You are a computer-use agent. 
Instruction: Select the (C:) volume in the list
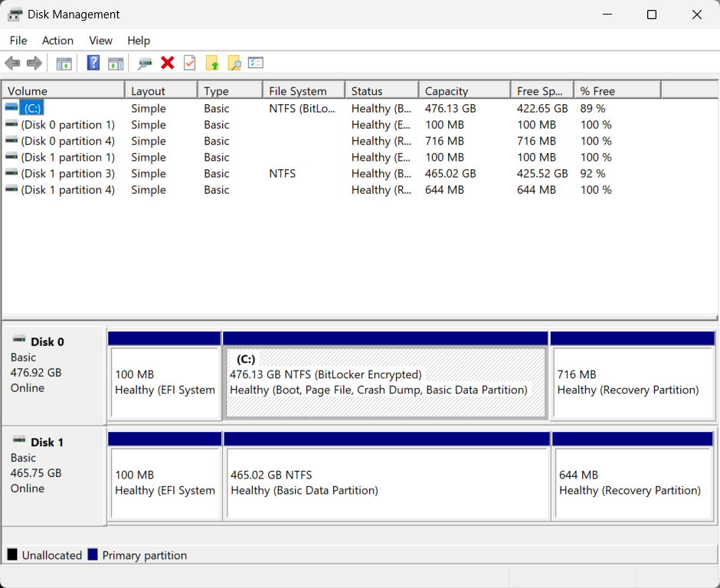pyautogui.click(x=31, y=109)
